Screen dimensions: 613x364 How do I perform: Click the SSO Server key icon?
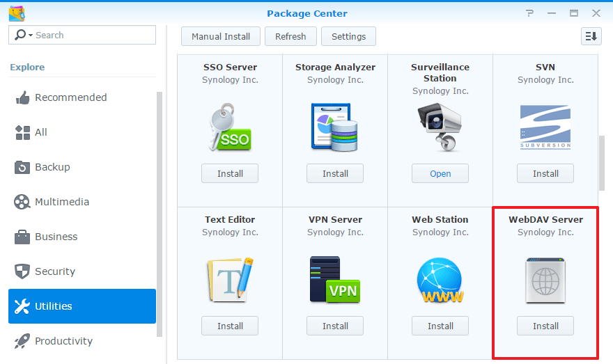pos(230,127)
